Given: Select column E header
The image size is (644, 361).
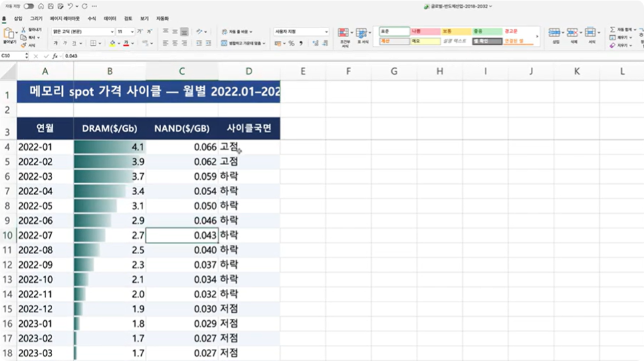Looking at the screenshot, I should pyautogui.click(x=303, y=71).
